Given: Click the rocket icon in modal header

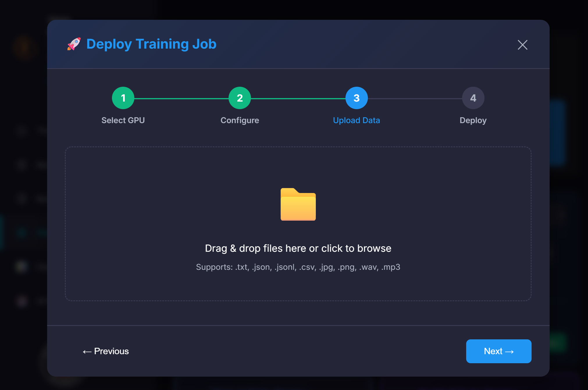Looking at the screenshot, I should pos(74,44).
